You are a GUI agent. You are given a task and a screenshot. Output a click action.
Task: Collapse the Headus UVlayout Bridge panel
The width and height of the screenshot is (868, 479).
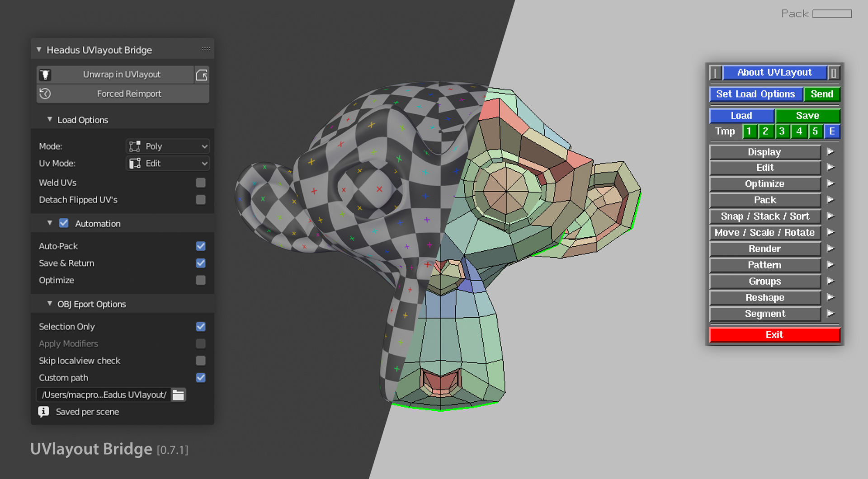pos(39,50)
